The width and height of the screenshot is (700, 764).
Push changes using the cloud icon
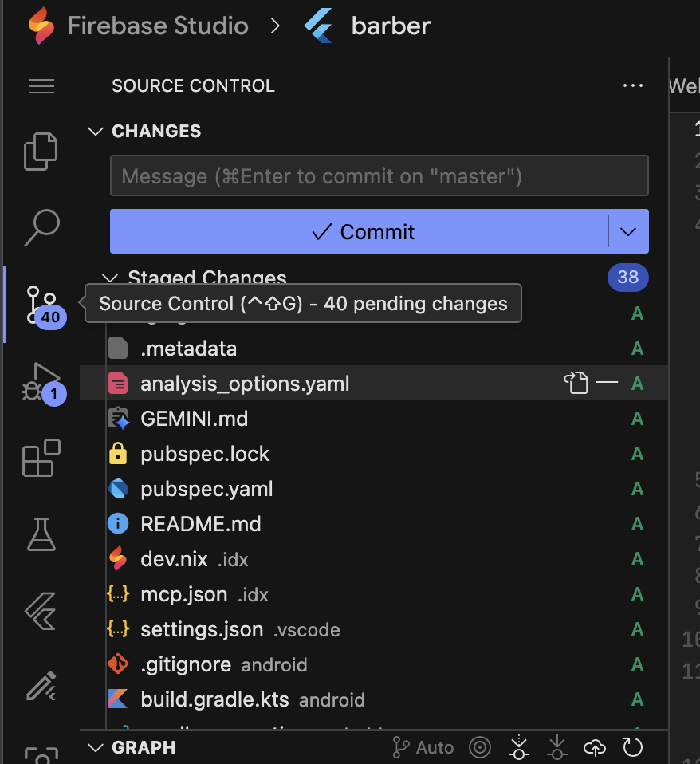coord(594,747)
